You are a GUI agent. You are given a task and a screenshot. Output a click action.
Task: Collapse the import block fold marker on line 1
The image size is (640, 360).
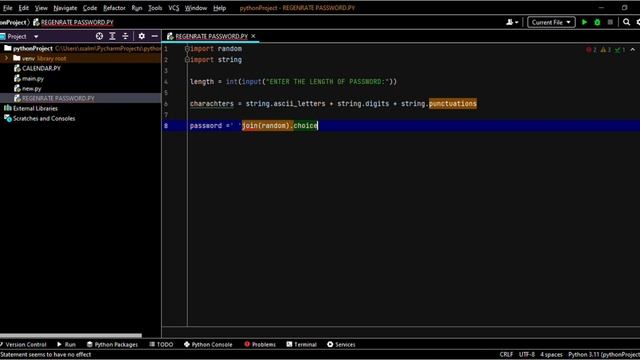[x=187, y=49]
